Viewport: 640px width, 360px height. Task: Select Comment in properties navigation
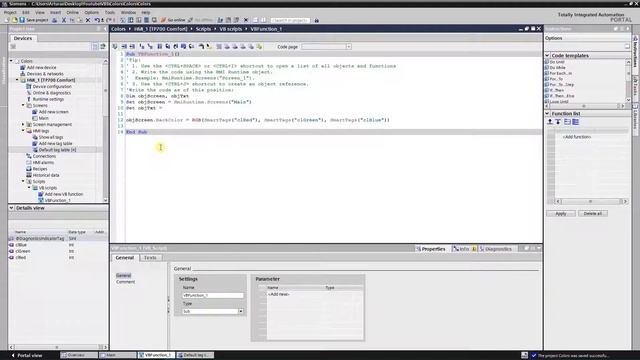tap(125, 282)
